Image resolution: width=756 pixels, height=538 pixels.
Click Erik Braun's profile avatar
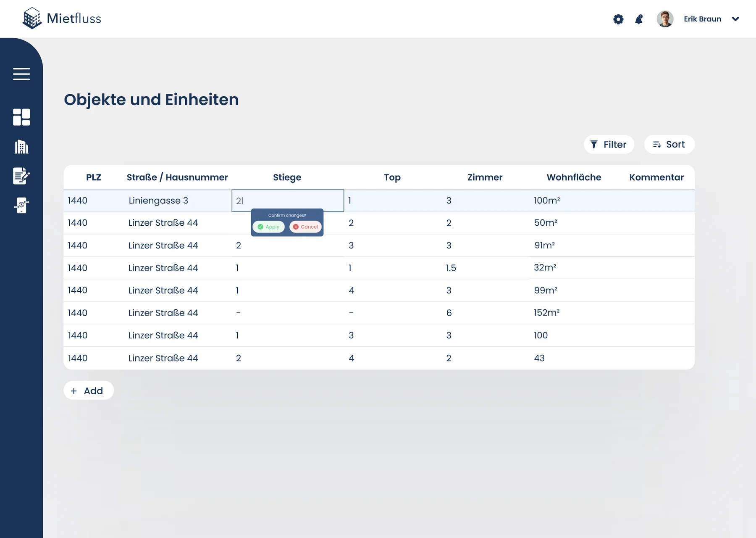point(665,19)
